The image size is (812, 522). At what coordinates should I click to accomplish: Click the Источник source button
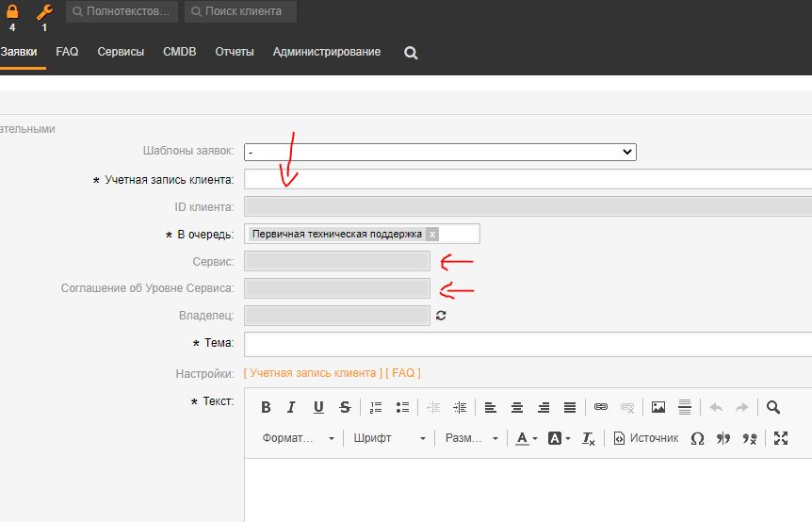coord(646,438)
